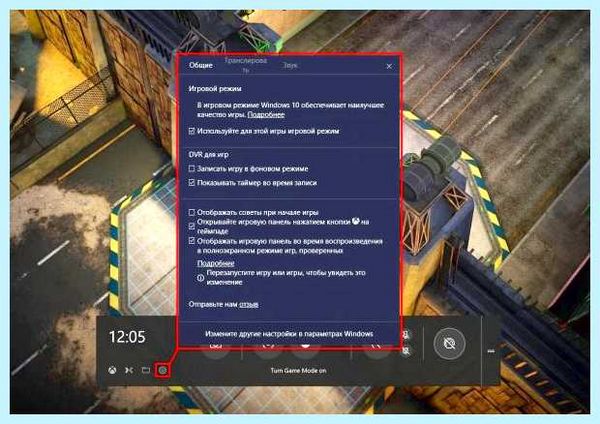
Task: Toggle 'Отображать игровую панель во время воспроизведения' checkbox
Action: pos(192,241)
